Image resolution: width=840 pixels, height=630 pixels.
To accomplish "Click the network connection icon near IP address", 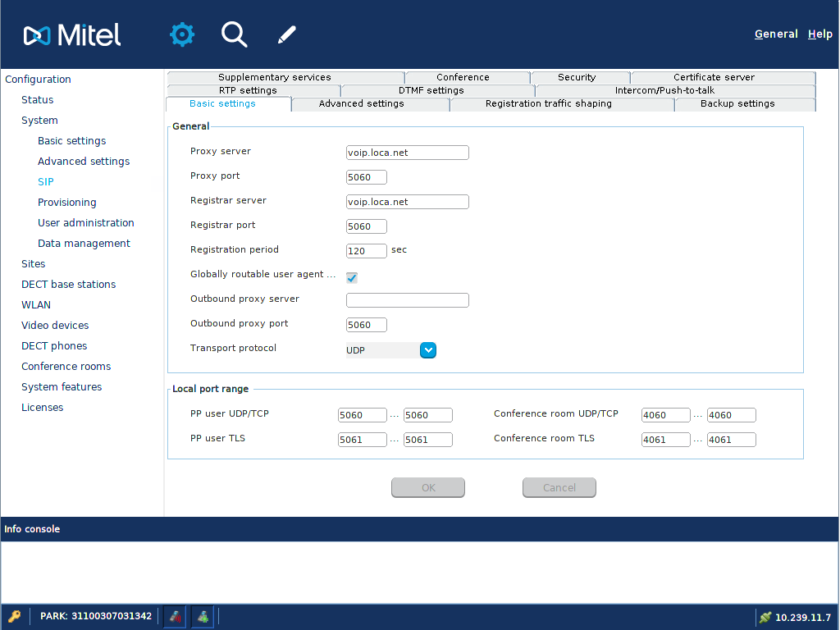I will click(x=765, y=617).
